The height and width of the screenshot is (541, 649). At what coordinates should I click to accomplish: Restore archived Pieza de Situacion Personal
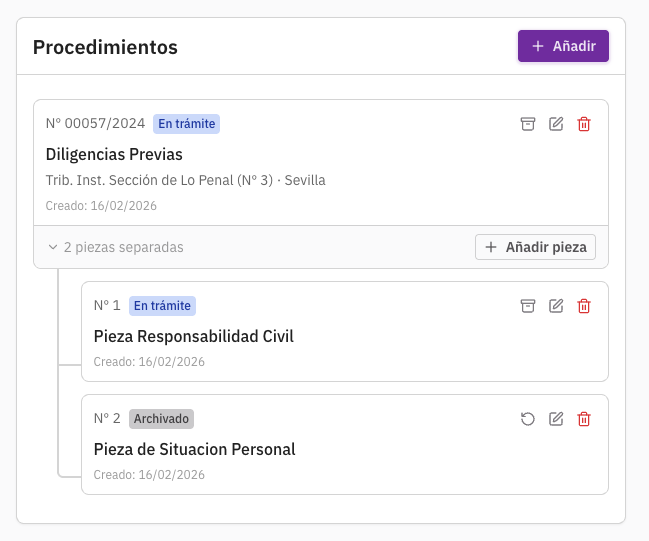[x=528, y=419]
